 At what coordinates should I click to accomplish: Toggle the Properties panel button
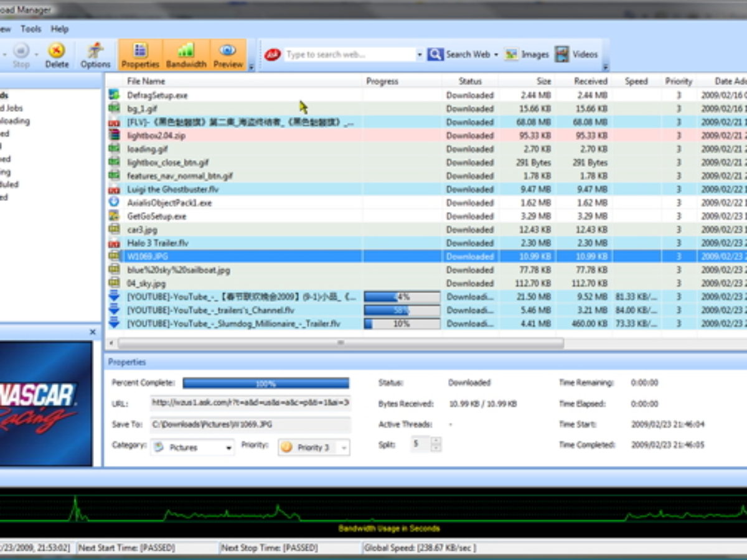pyautogui.click(x=140, y=55)
